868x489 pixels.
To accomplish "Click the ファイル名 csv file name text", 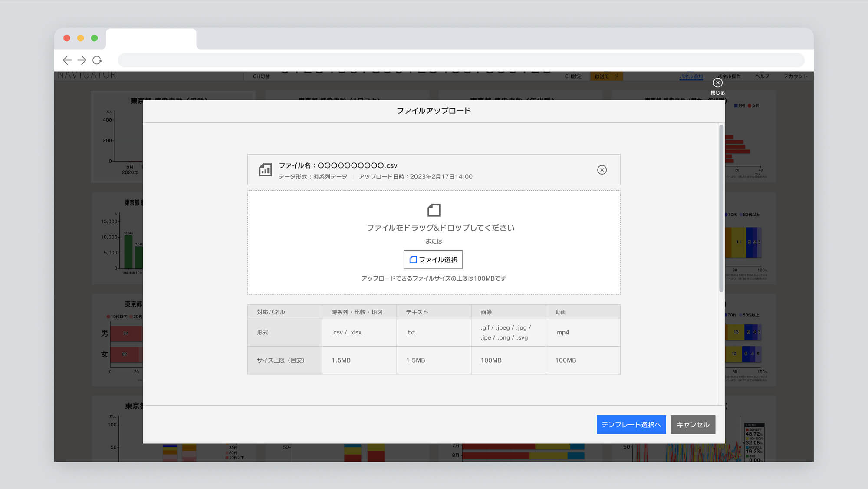I will [338, 165].
